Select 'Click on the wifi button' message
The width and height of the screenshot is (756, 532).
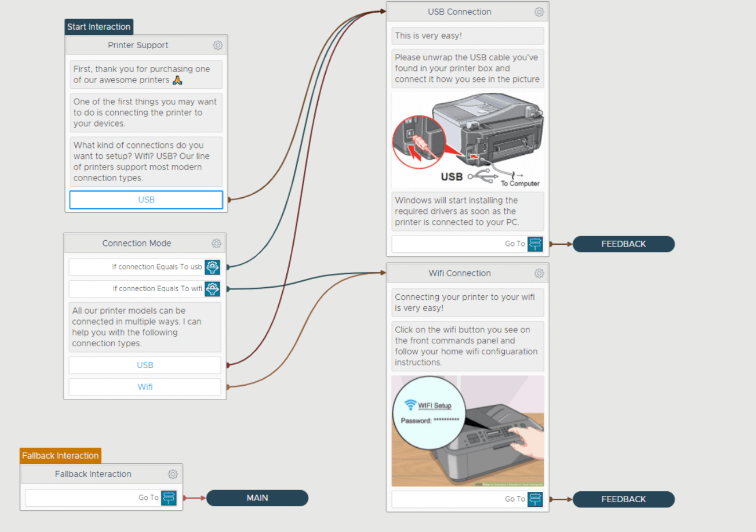pos(467,346)
